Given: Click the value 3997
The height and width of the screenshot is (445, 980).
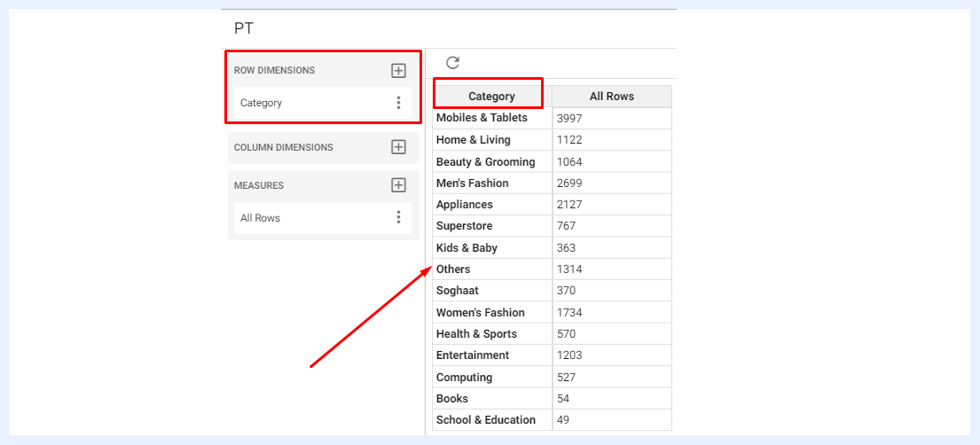Looking at the screenshot, I should pyautogui.click(x=569, y=118).
